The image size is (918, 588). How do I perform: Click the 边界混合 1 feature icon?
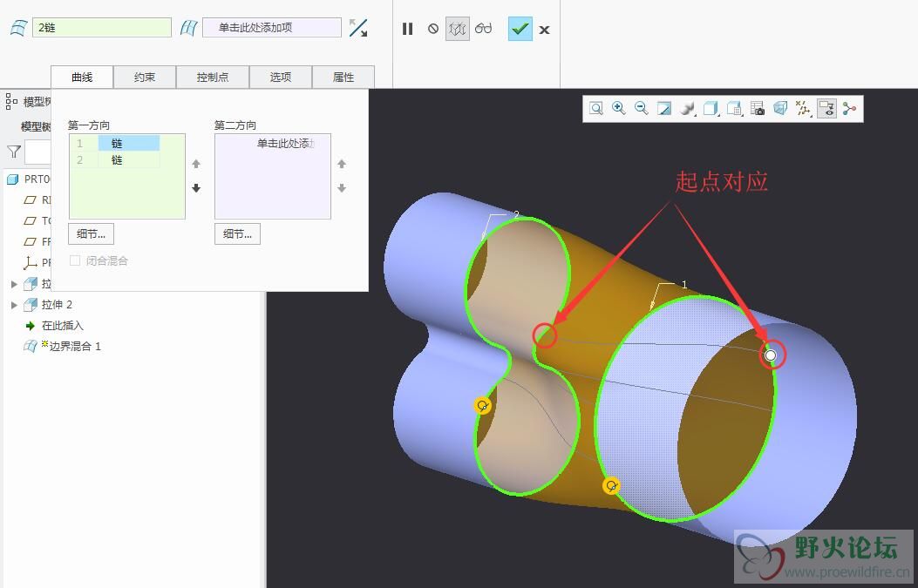click(x=31, y=346)
